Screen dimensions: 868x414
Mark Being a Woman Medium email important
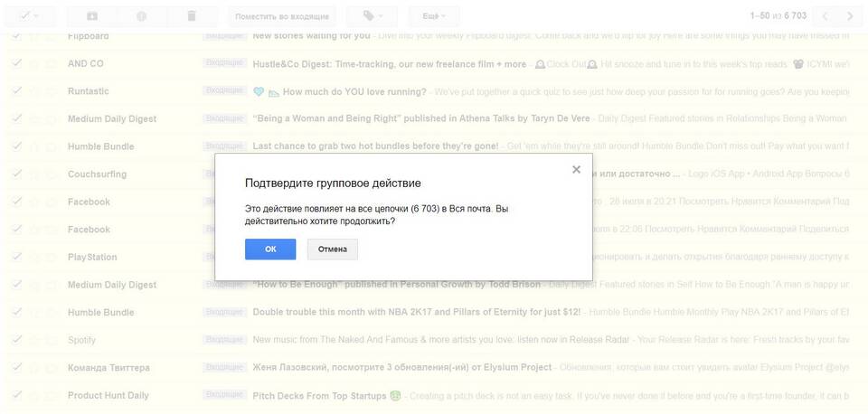pos(51,119)
